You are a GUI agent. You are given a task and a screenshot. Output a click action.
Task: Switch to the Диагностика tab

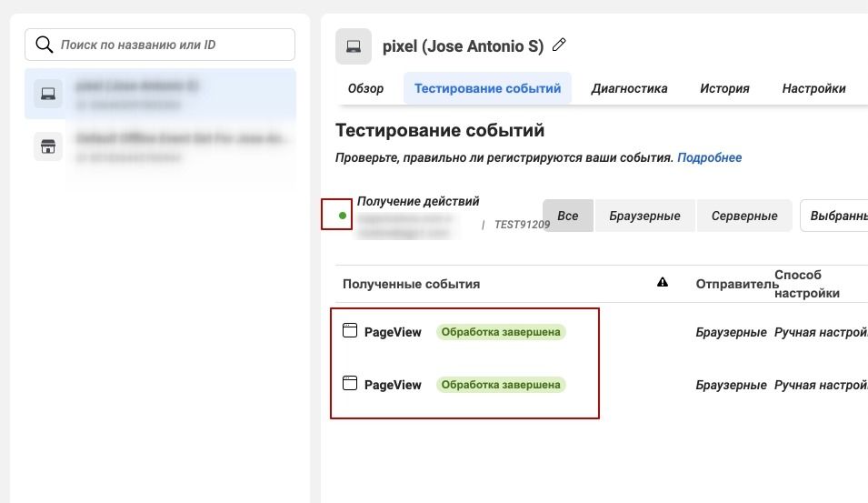tap(629, 88)
